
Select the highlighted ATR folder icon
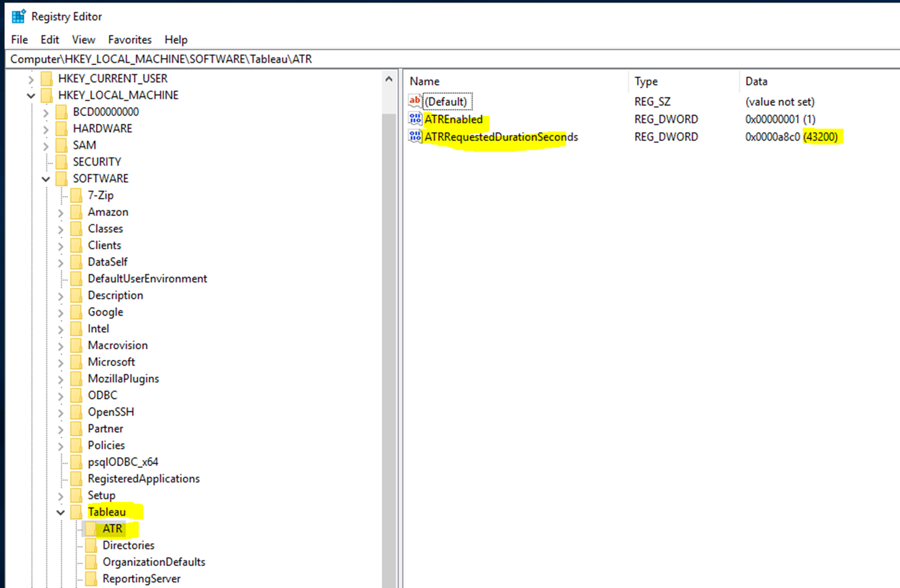(92, 528)
